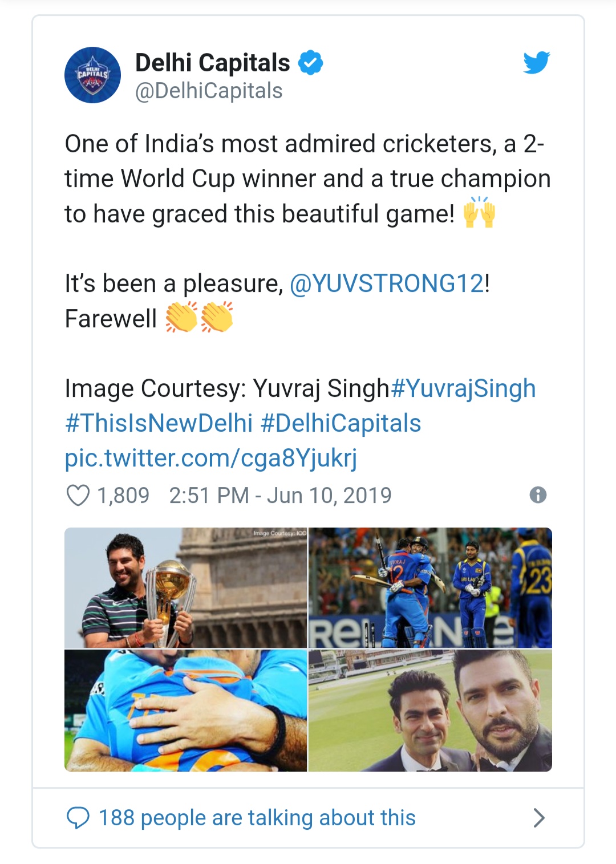
Task: Open the pic.twitter.com/cga8Yjukrj link
Action: [x=210, y=458]
